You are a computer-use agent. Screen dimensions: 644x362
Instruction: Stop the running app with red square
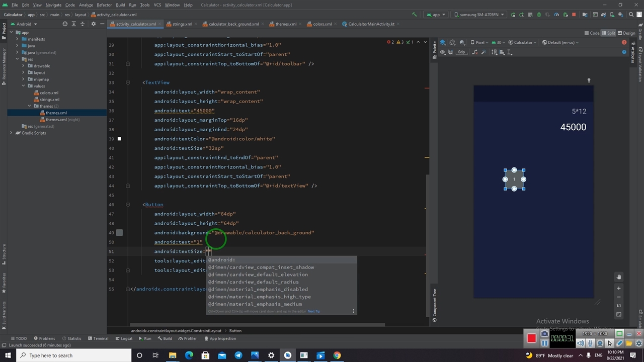coord(574,15)
